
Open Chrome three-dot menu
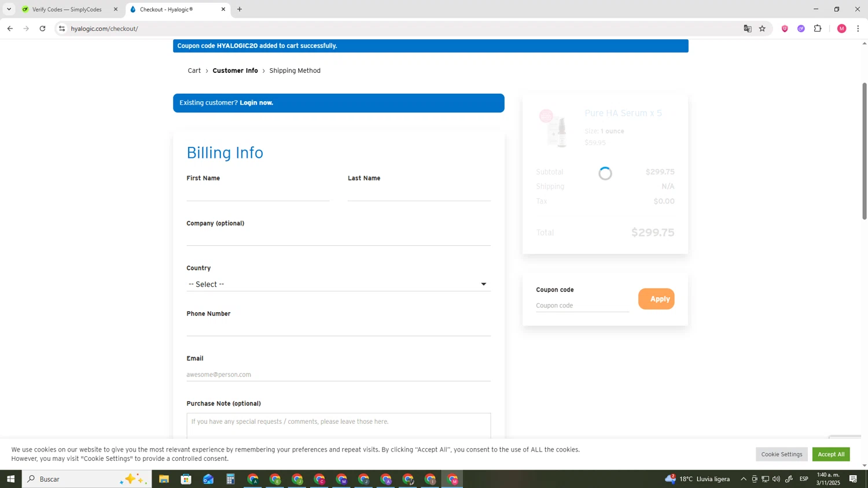tap(858, 28)
